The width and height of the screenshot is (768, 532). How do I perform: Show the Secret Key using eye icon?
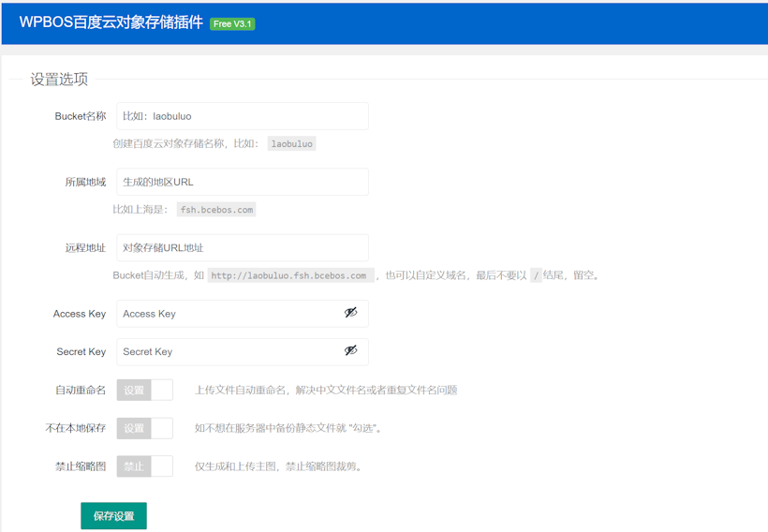pyautogui.click(x=350, y=350)
